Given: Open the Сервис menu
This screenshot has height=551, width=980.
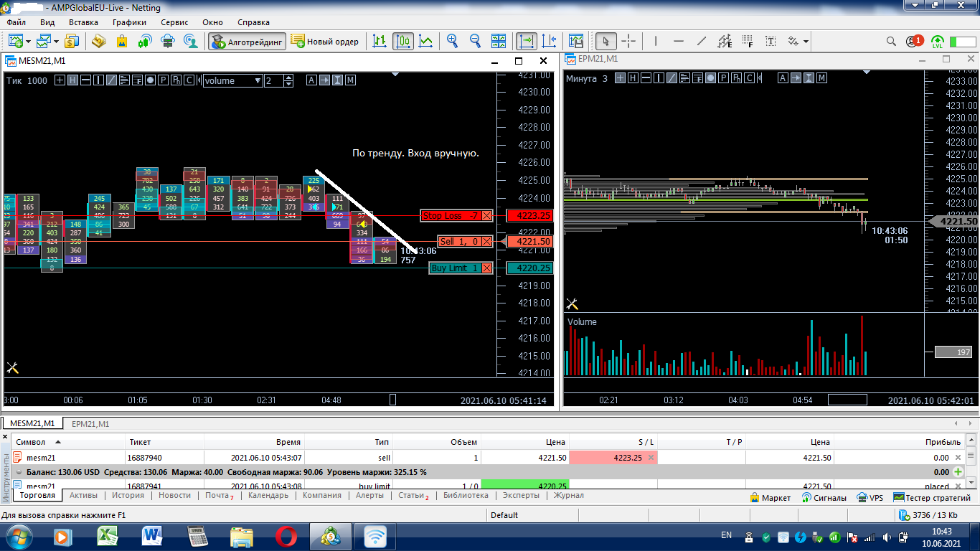Looking at the screenshot, I should click(174, 22).
